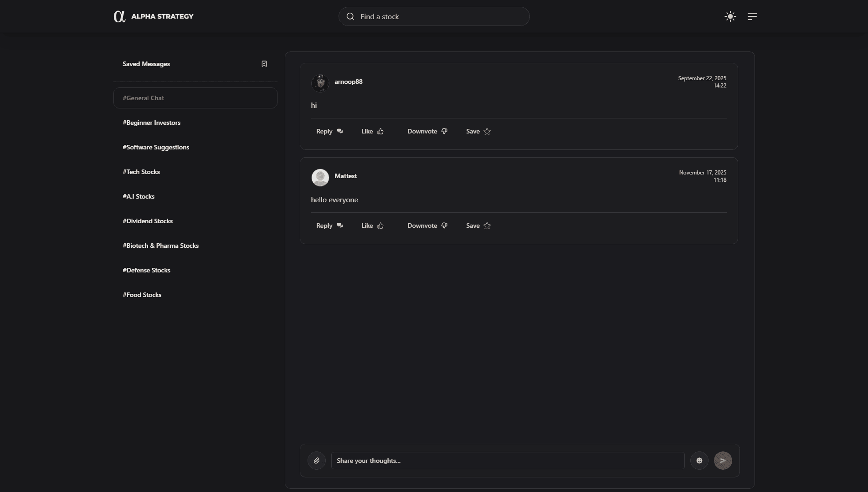Open Saved Messages
The image size is (868, 492).
tap(146, 64)
